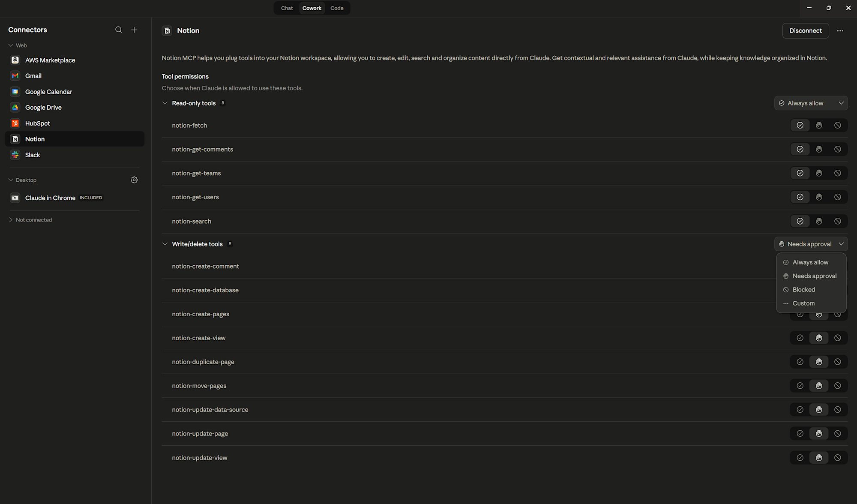The image size is (857, 504).
Task: Select the Slack connector
Action: [33, 155]
